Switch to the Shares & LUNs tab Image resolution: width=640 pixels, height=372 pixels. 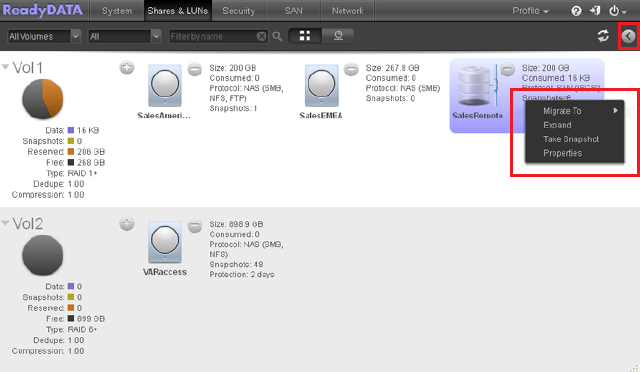178,11
